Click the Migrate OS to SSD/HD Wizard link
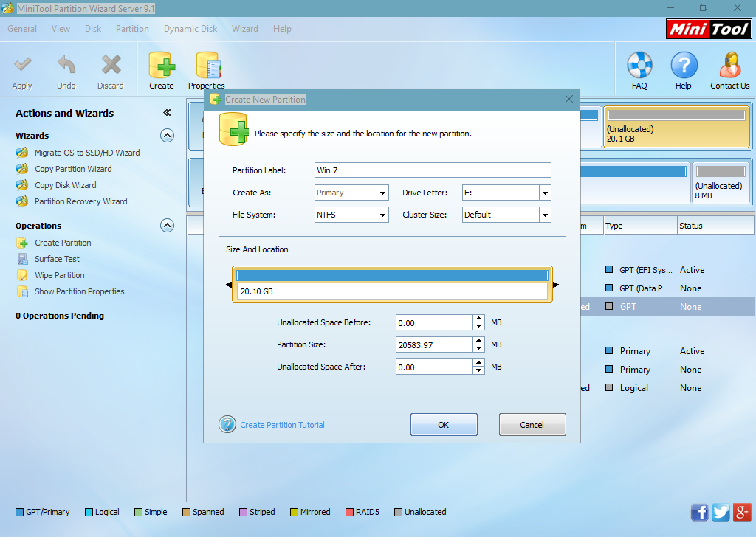 [87, 153]
